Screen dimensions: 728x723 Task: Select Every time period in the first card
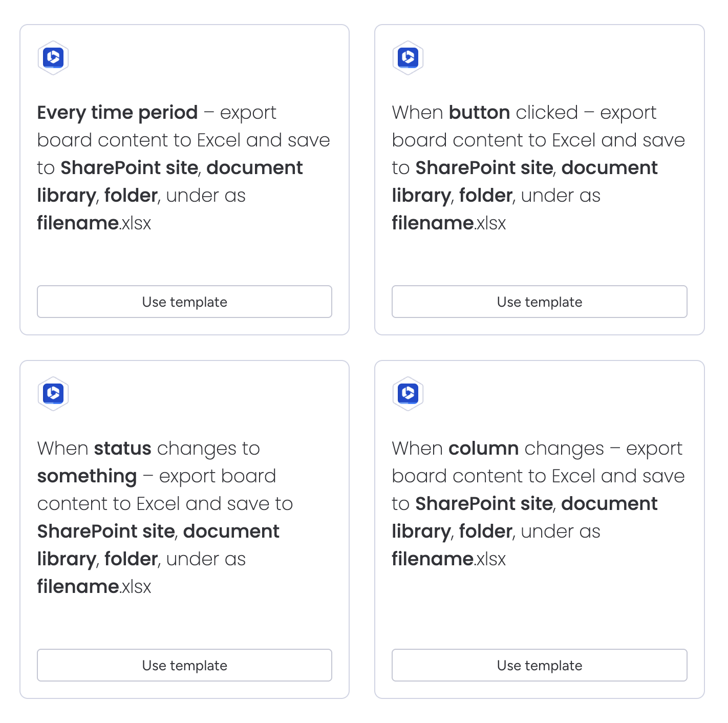tap(117, 113)
